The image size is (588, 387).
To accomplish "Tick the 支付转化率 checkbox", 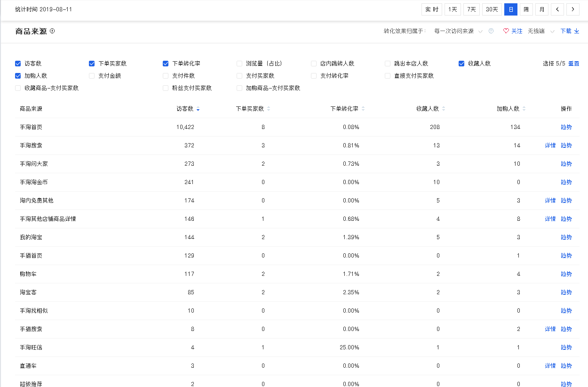I will (314, 76).
